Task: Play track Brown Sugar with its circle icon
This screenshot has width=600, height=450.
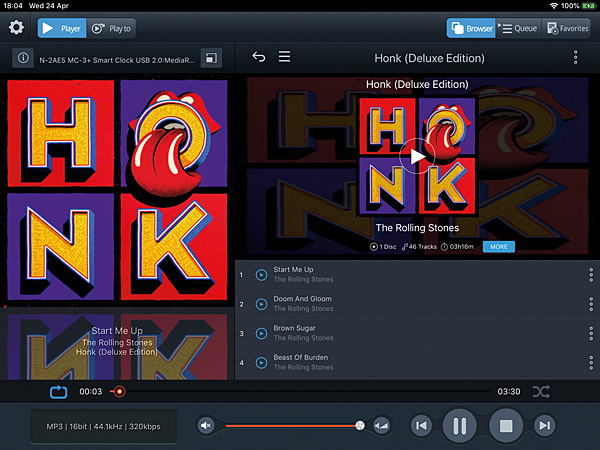Action: pyautogui.click(x=261, y=333)
